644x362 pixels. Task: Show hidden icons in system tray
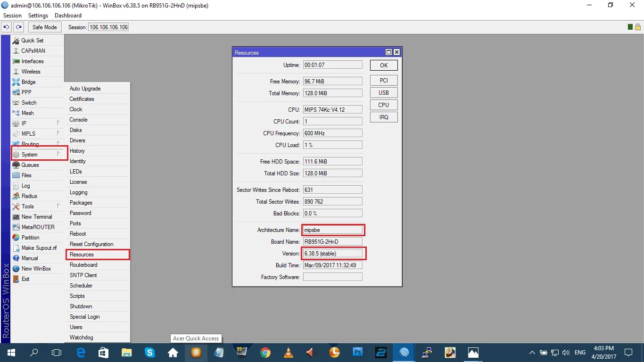(x=532, y=353)
